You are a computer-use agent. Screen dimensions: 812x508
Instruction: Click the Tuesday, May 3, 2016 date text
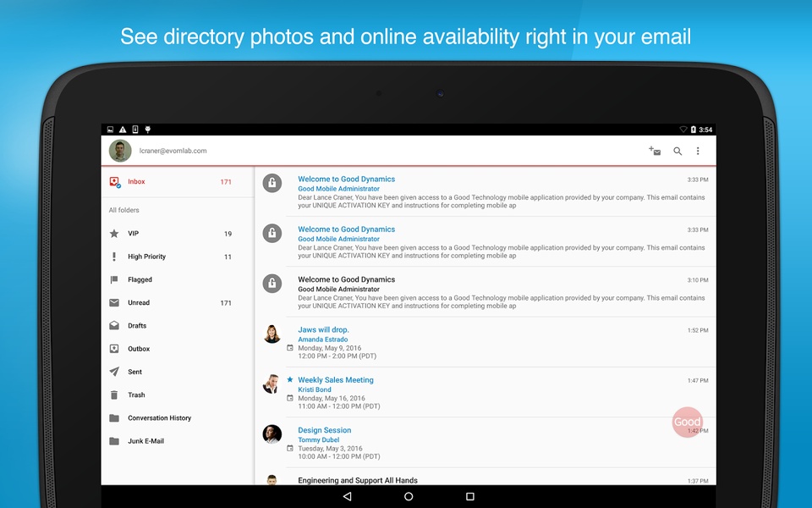(330, 449)
